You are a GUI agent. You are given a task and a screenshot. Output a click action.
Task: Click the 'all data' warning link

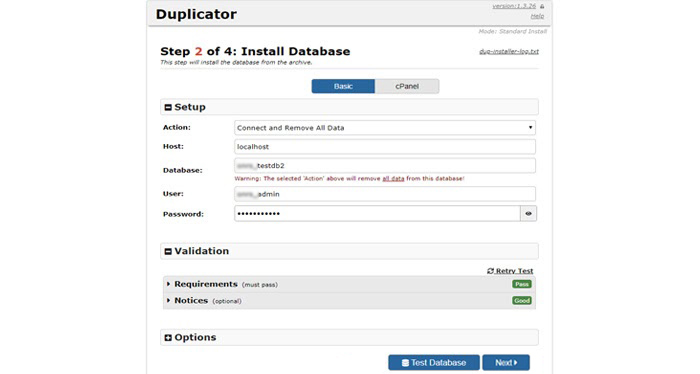[393, 179]
